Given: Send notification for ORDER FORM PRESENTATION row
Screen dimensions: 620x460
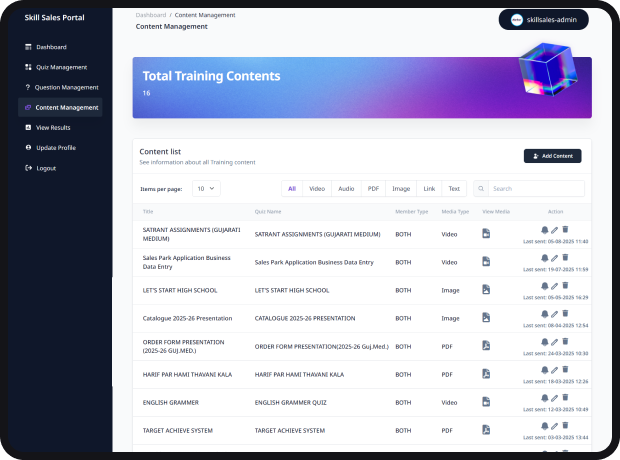Looking at the screenshot, I should (x=544, y=342).
